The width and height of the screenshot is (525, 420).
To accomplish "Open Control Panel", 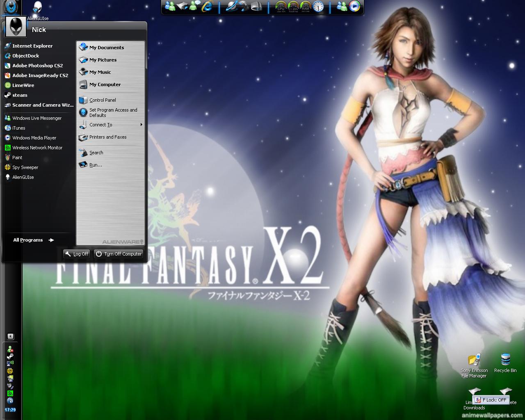I will tap(111, 100).
